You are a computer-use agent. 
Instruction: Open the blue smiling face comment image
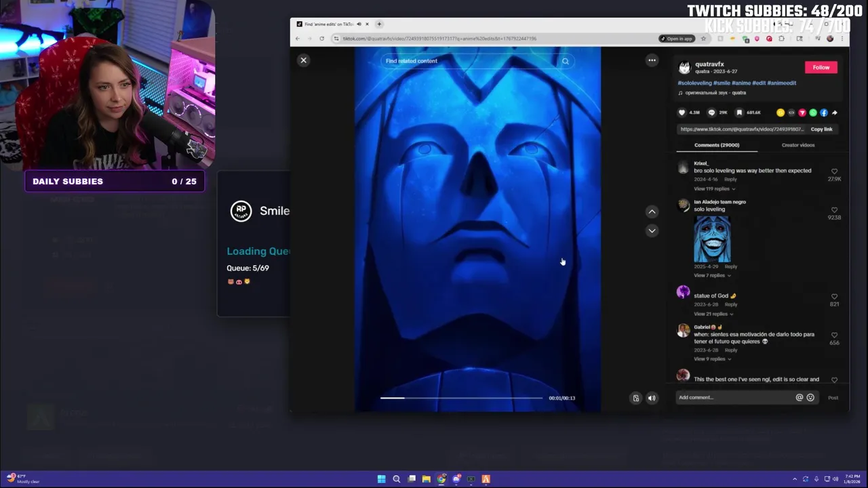coord(712,239)
